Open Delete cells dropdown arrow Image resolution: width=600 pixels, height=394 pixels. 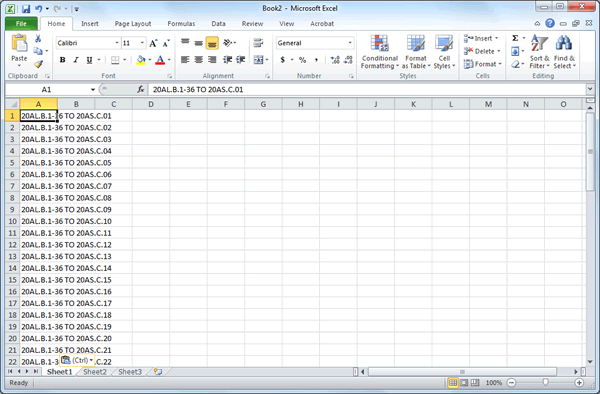499,51
